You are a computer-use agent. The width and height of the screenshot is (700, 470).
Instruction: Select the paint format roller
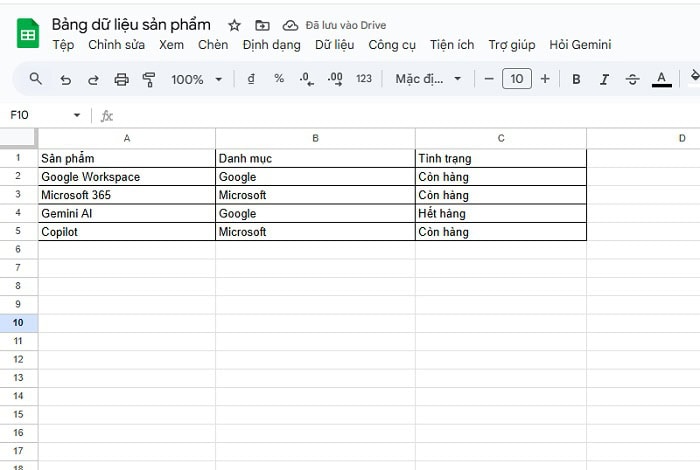pyautogui.click(x=149, y=79)
